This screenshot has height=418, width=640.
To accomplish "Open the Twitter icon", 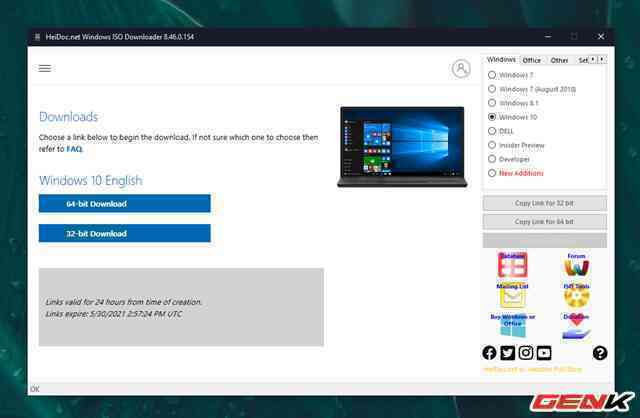I will click(x=507, y=353).
